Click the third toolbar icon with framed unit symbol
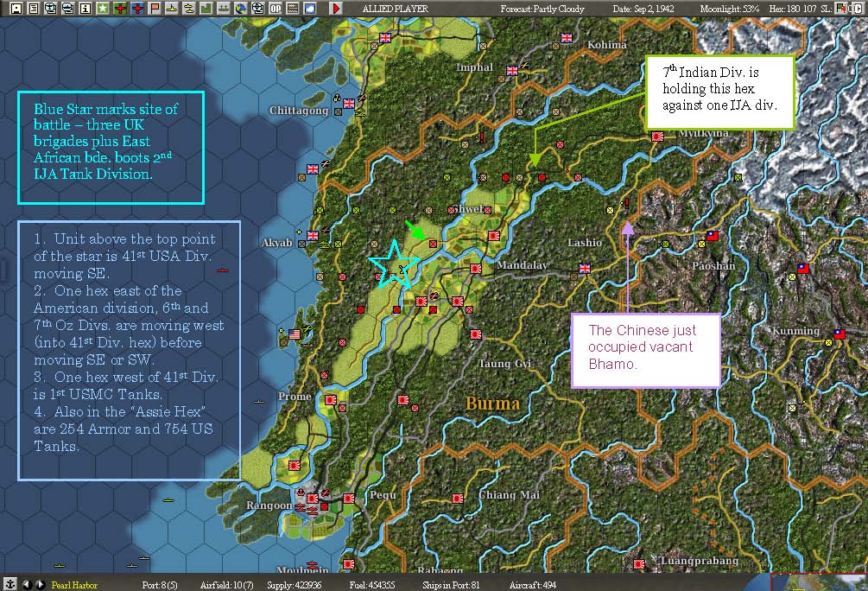868x591 pixels. click(x=51, y=9)
